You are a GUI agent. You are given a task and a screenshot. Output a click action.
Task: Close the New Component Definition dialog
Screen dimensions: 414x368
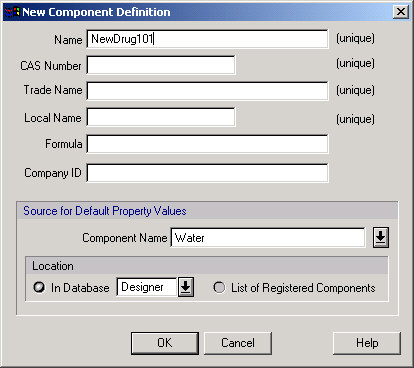[401, 12]
